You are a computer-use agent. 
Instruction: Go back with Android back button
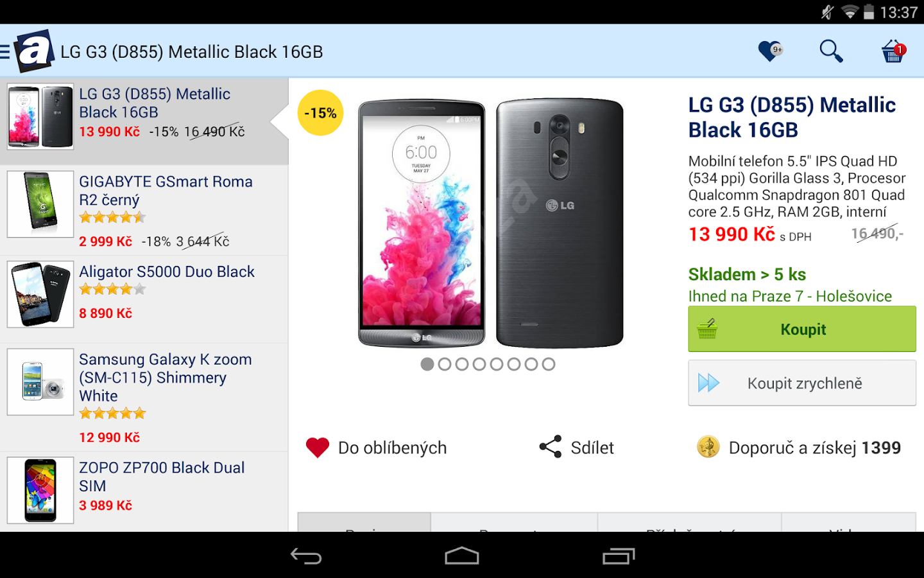click(x=306, y=556)
